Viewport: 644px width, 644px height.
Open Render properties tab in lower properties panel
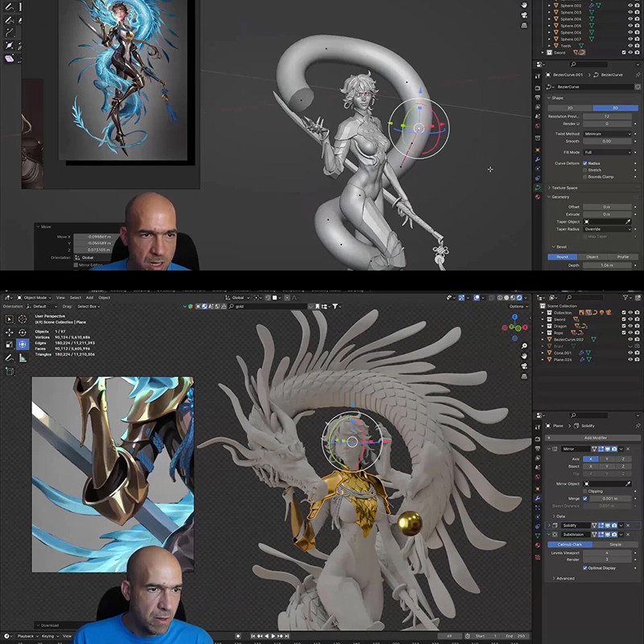coord(538,439)
